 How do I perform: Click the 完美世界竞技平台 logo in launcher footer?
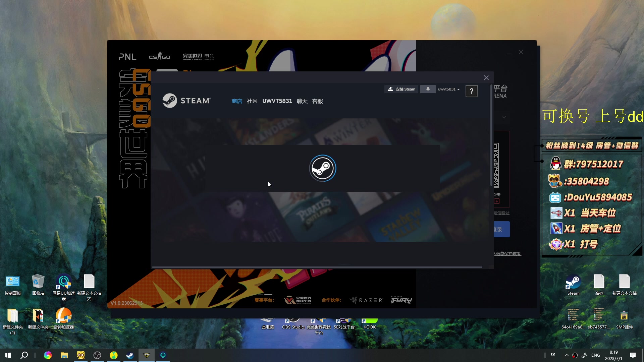298,300
